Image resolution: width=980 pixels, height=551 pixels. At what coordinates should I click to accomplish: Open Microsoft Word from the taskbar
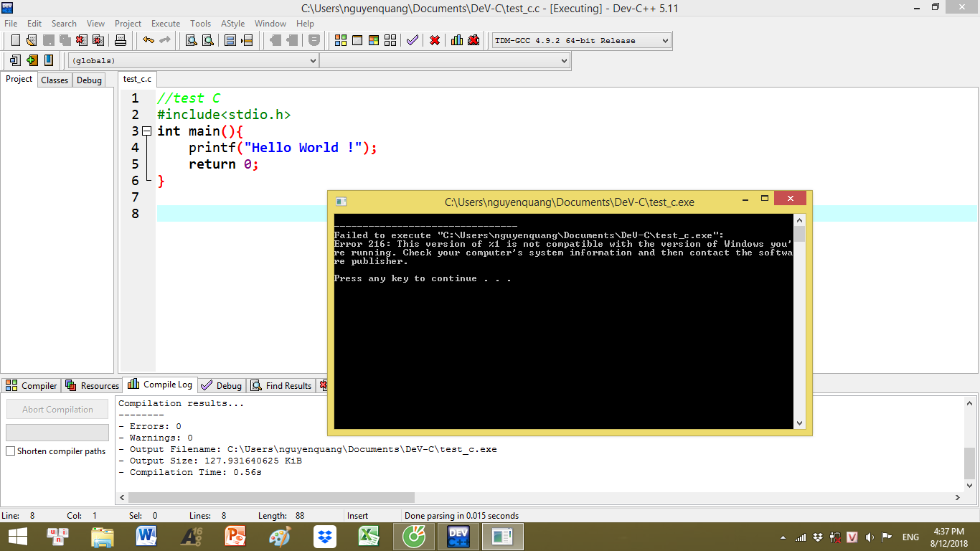tap(146, 536)
